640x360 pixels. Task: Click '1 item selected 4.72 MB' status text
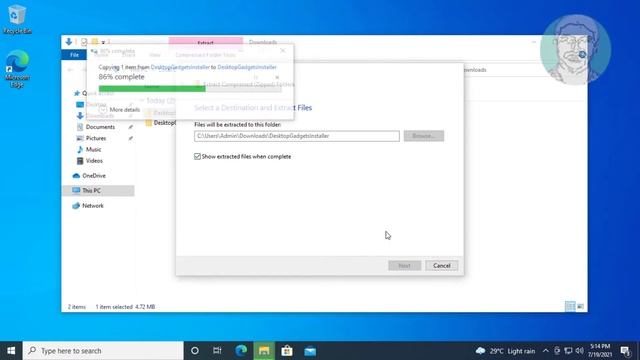125,307
